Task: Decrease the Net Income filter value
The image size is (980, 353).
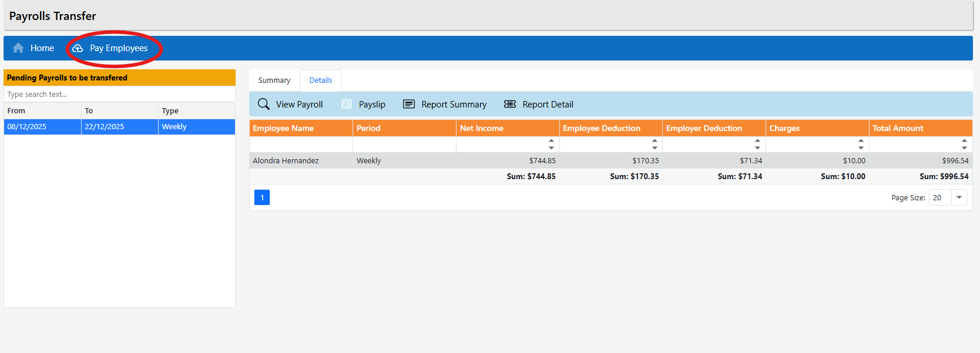Action: [552, 148]
